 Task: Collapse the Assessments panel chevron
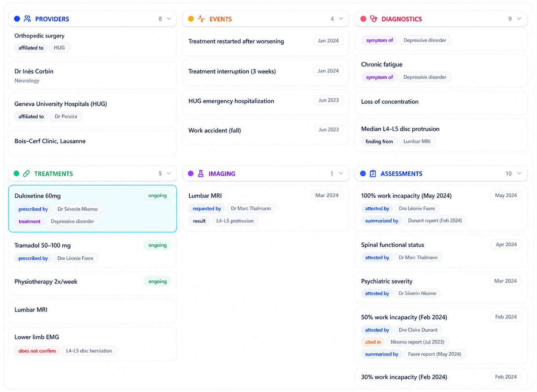click(x=519, y=174)
